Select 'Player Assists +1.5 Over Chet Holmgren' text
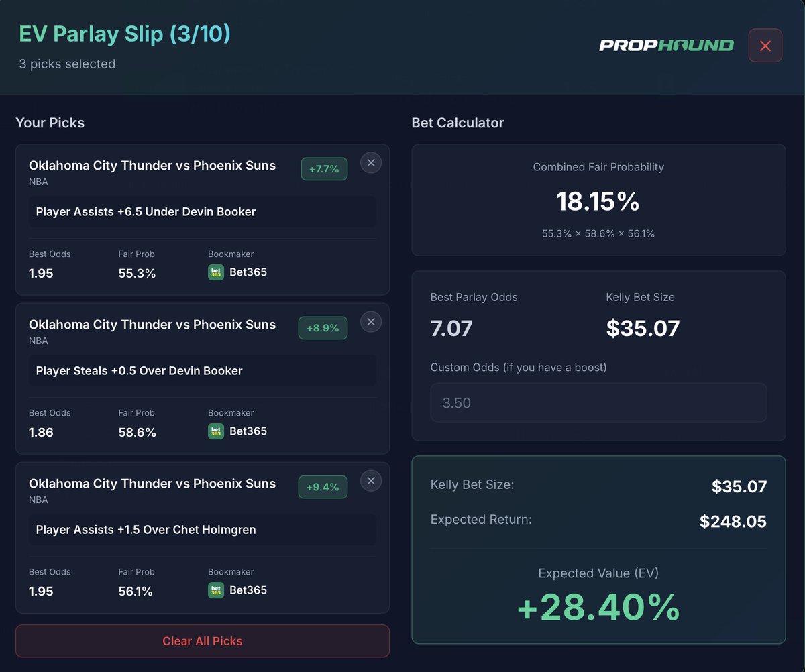The image size is (805, 672). pyautogui.click(x=146, y=530)
